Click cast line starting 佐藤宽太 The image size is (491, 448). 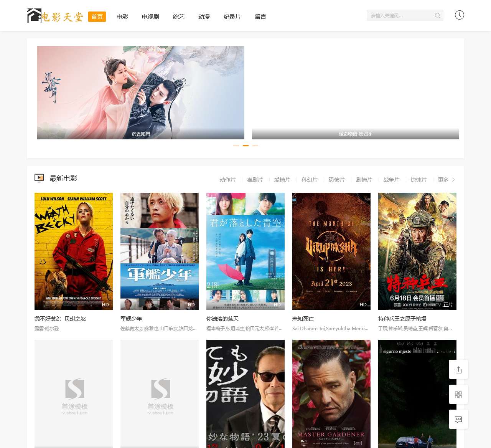[x=158, y=329]
